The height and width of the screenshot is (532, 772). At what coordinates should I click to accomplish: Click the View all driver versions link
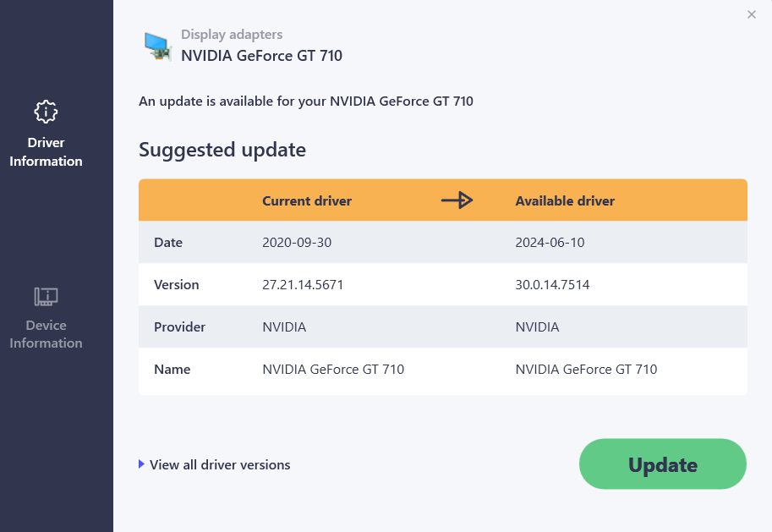[220, 464]
